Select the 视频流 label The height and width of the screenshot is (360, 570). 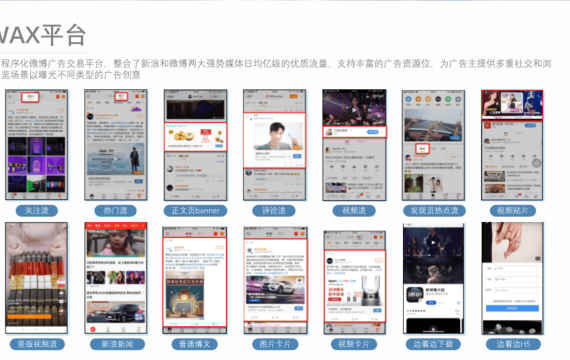[x=354, y=211]
